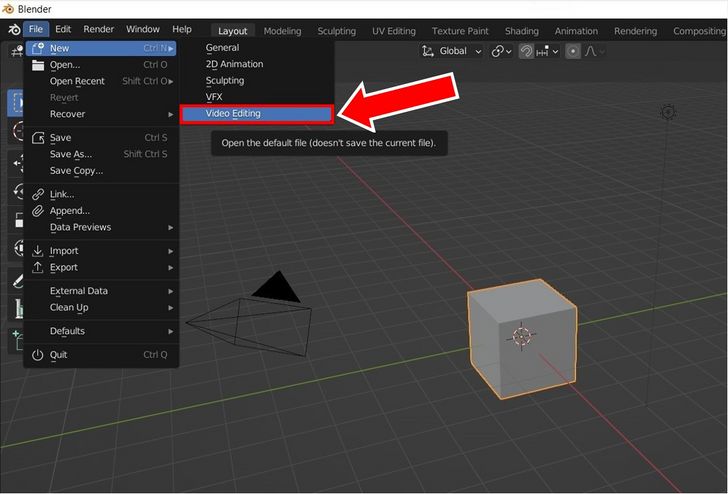Screen dimensions: 728x494
Task: Expand the Clean Up submenu
Action: click(x=101, y=308)
